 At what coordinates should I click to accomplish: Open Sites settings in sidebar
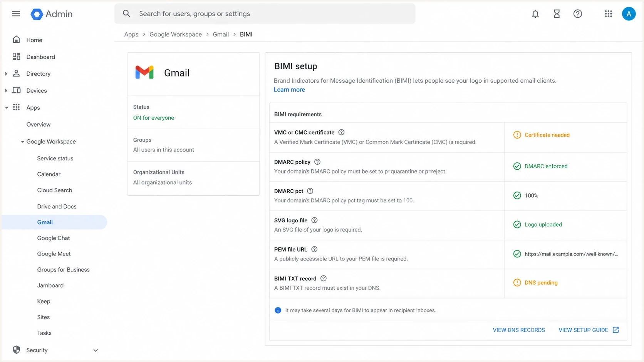pyautogui.click(x=44, y=317)
